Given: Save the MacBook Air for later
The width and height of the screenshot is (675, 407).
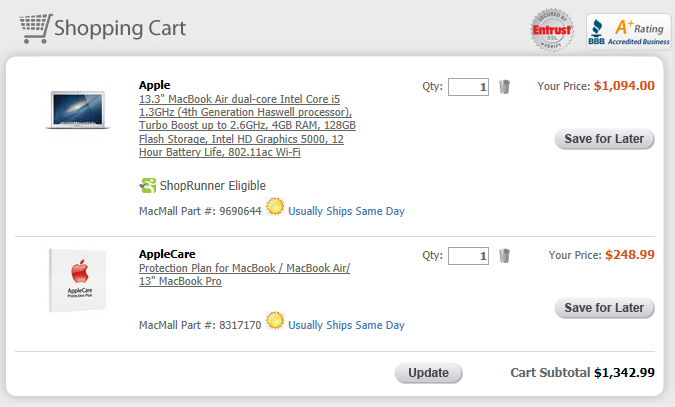Looking at the screenshot, I should tap(604, 139).
